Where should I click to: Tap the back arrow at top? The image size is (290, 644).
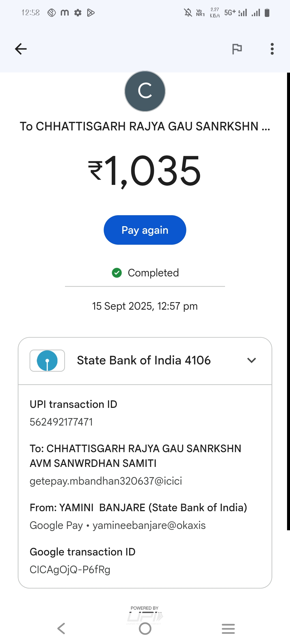(x=21, y=49)
